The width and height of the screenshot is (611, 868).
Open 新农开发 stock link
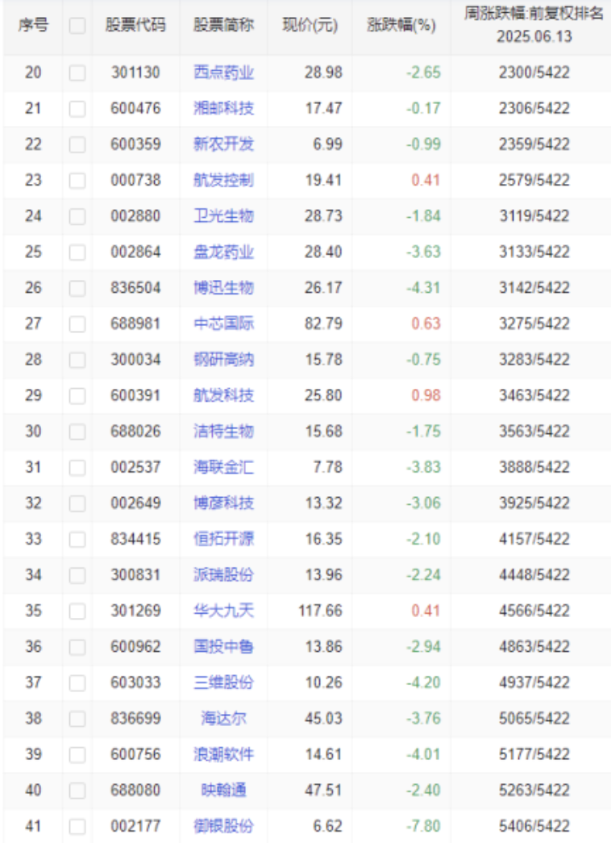[x=223, y=144]
